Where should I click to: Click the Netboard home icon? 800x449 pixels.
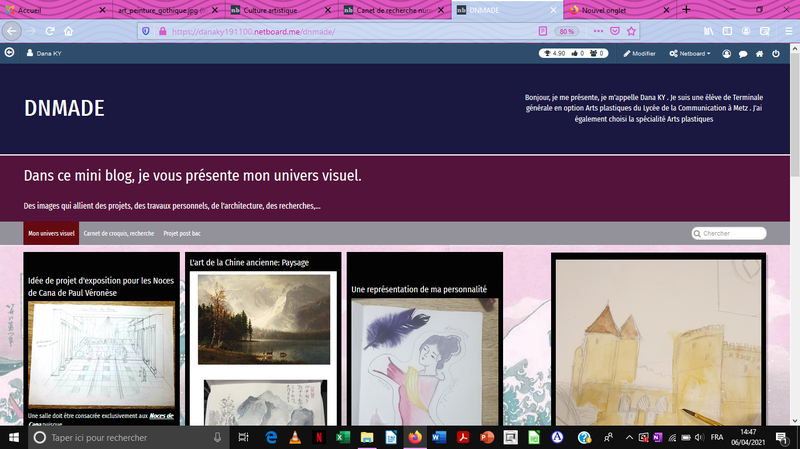[760, 53]
